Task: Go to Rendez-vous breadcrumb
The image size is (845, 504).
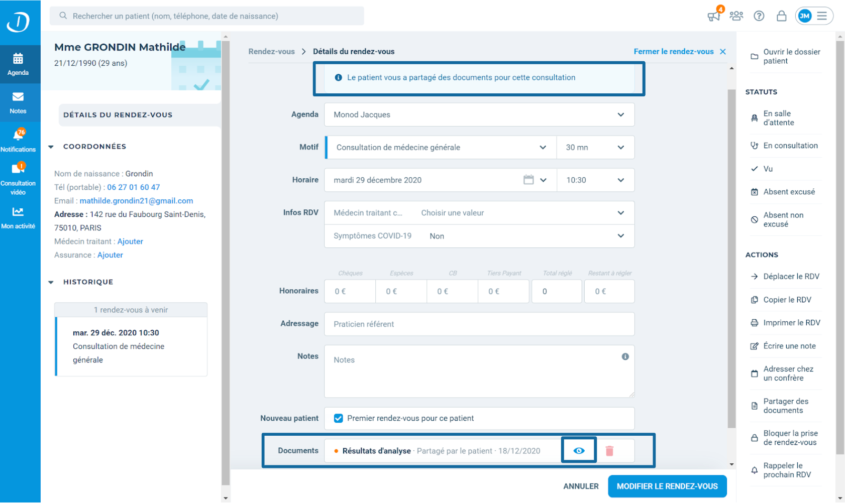Action: (x=271, y=51)
